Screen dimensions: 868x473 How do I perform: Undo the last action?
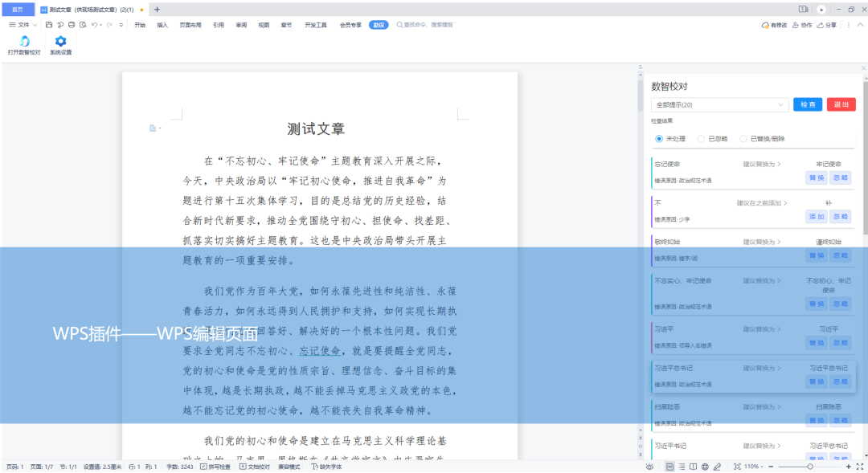[x=94, y=25]
